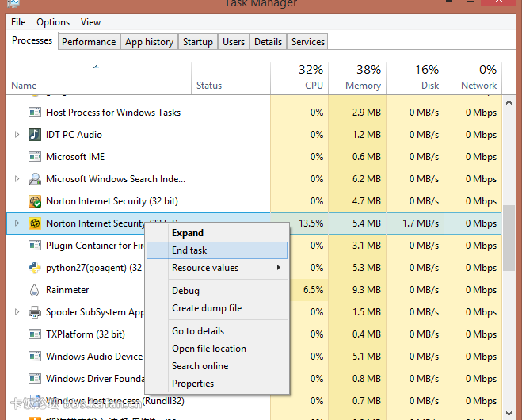Viewport: 522px width, 420px height.
Task: Select the TXPlatform (32 bit) process name
Action: [86, 334]
